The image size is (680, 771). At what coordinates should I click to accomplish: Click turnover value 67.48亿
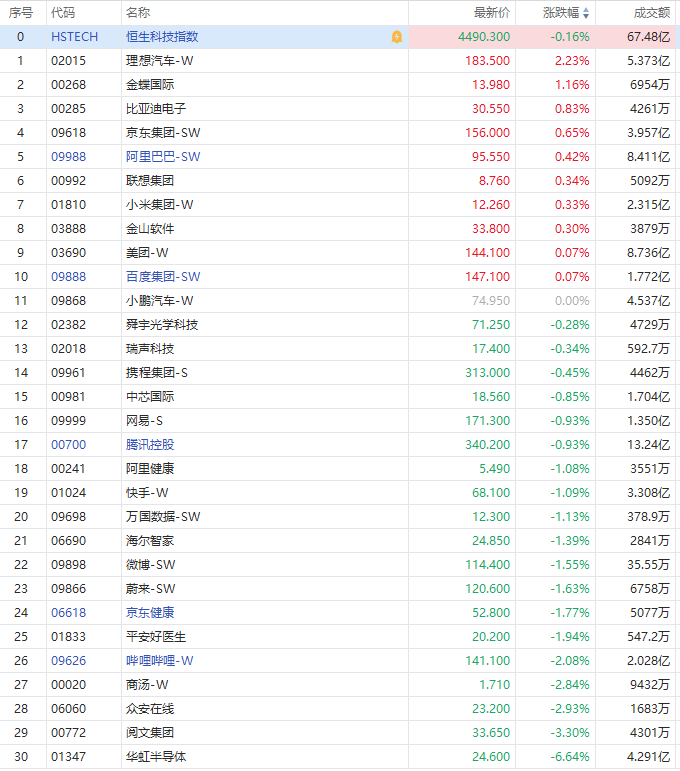pos(649,37)
